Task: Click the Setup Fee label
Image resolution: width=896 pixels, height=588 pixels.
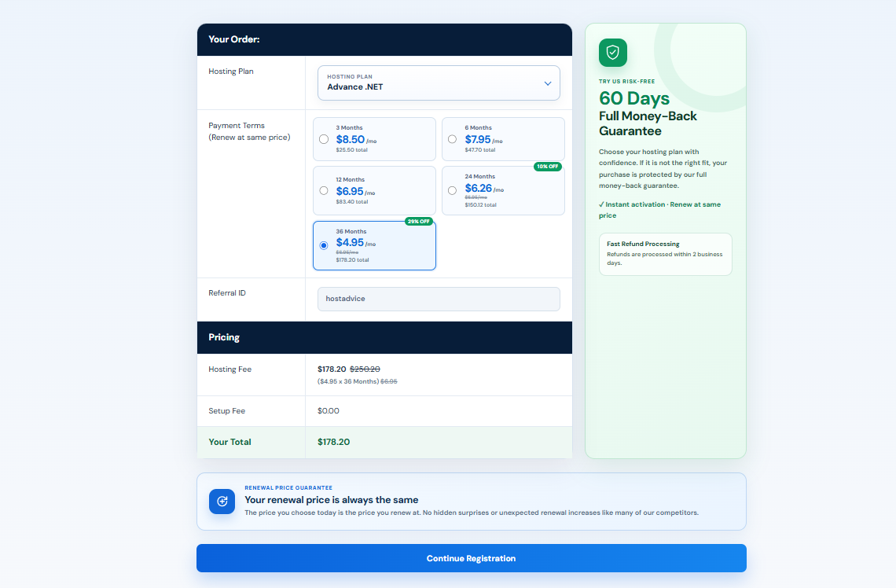Action: (x=227, y=411)
